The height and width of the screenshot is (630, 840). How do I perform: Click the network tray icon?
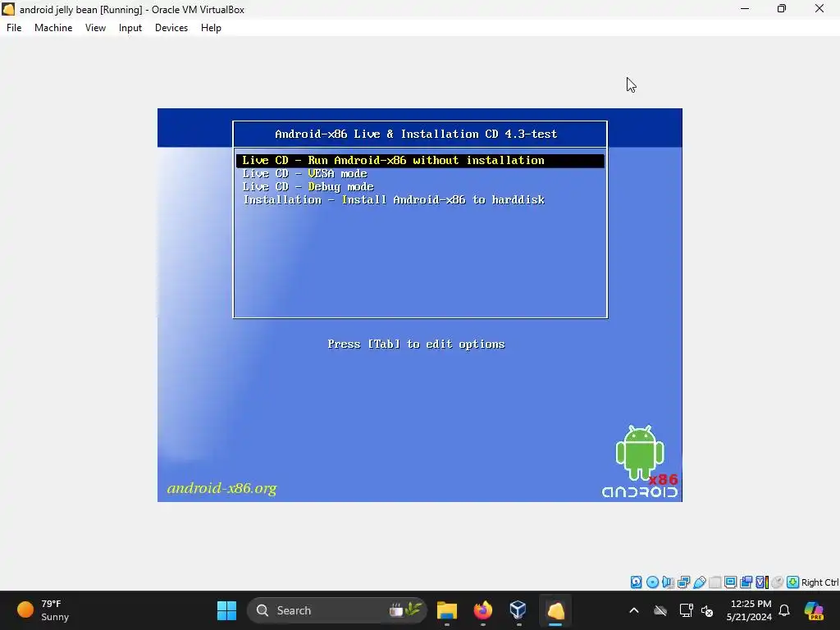(x=687, y=610)
